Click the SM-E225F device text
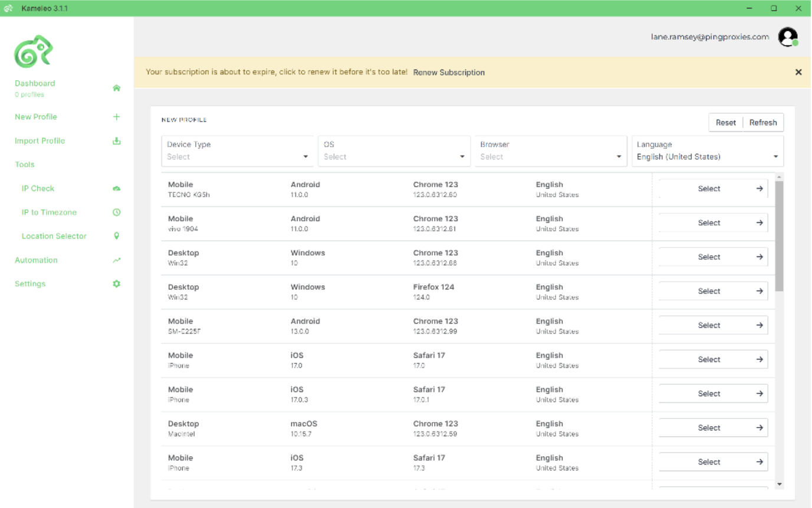Image resolution: width=812 pixels, height=508 pixels. pos(186,331)
